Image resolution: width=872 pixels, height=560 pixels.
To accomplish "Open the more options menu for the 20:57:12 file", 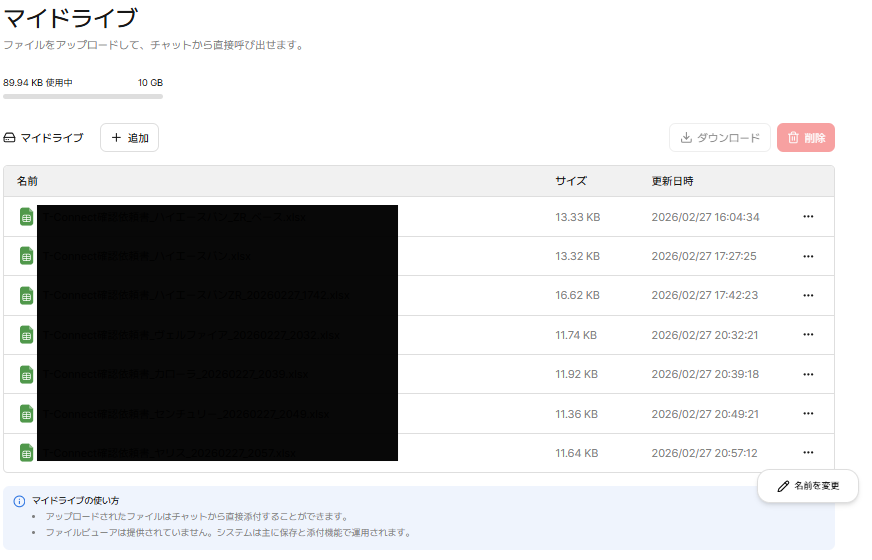I will tap(808, 452).
